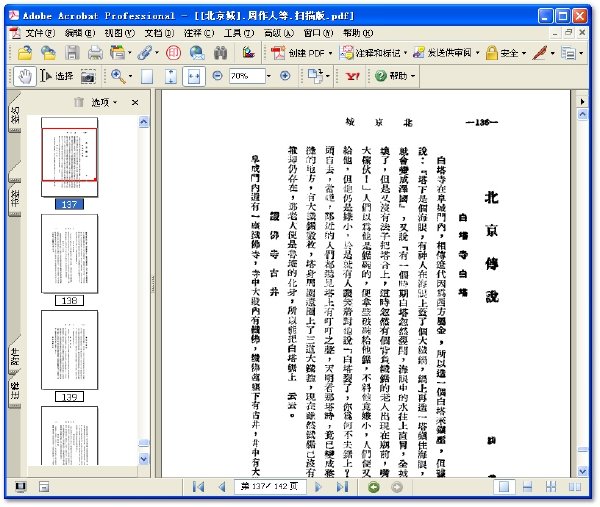
Task: Open the attachments side tab
Action: pyautogui.click(x=15, y=355)
